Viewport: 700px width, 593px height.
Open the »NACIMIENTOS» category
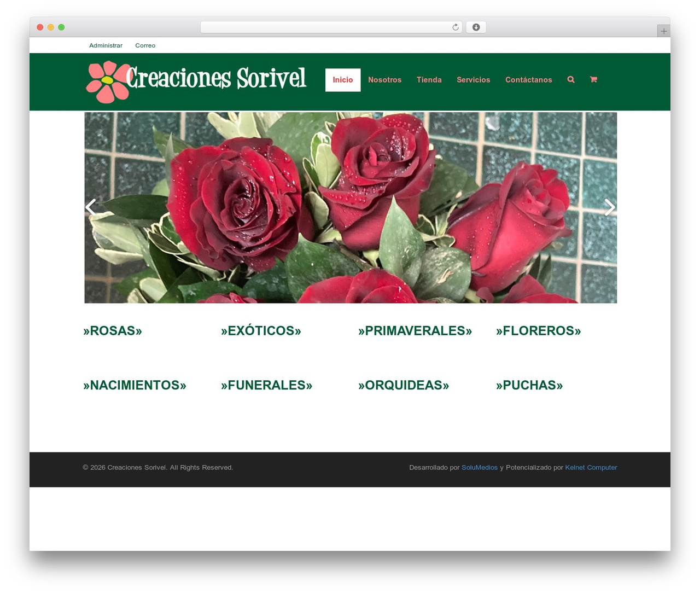[x=135, y=385]
